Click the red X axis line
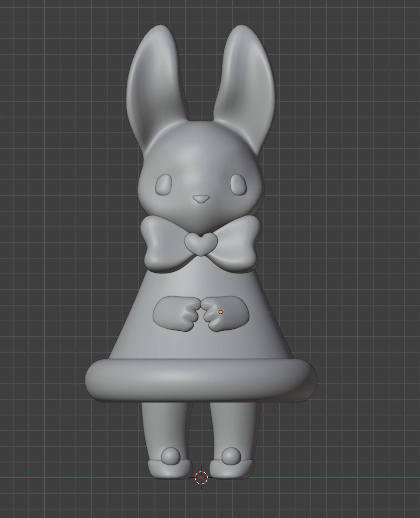This screenshot has height=518, width=420. coord(73,478)
